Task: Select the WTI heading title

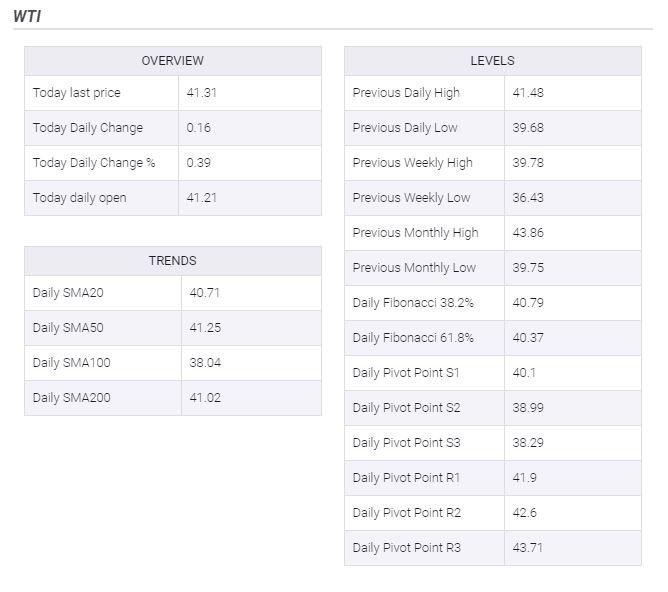Action: (27, 17)
